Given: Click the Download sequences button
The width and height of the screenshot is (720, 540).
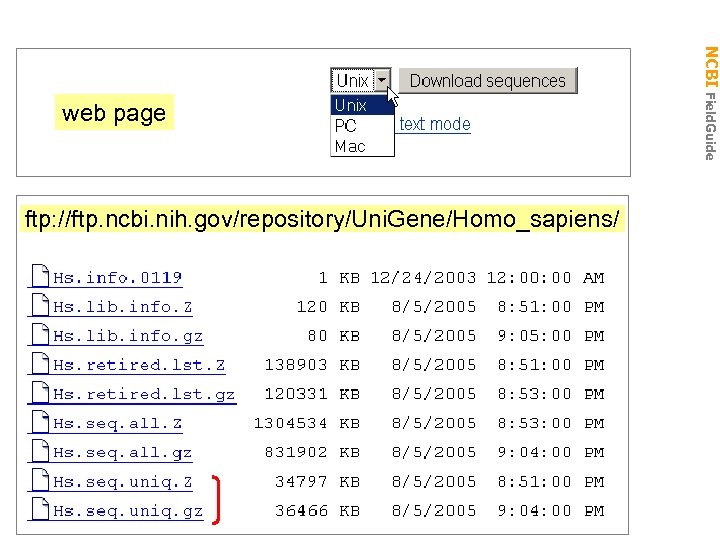Looking at the screenshot, I should pyautogui.click(x=488, y=81).
